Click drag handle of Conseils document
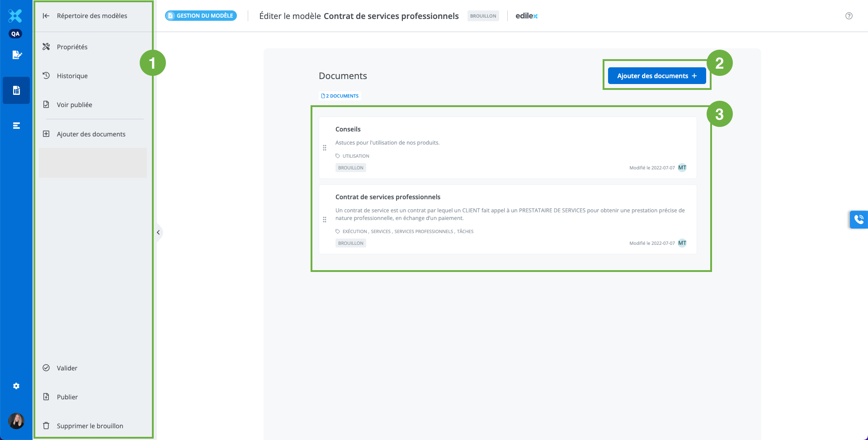This screenshot has width=868, height=440. pyautogui.click(x=325, y=148)
